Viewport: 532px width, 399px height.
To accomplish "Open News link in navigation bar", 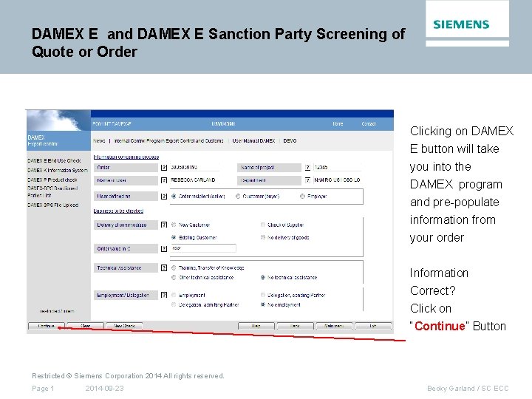I will coord(99,140).
